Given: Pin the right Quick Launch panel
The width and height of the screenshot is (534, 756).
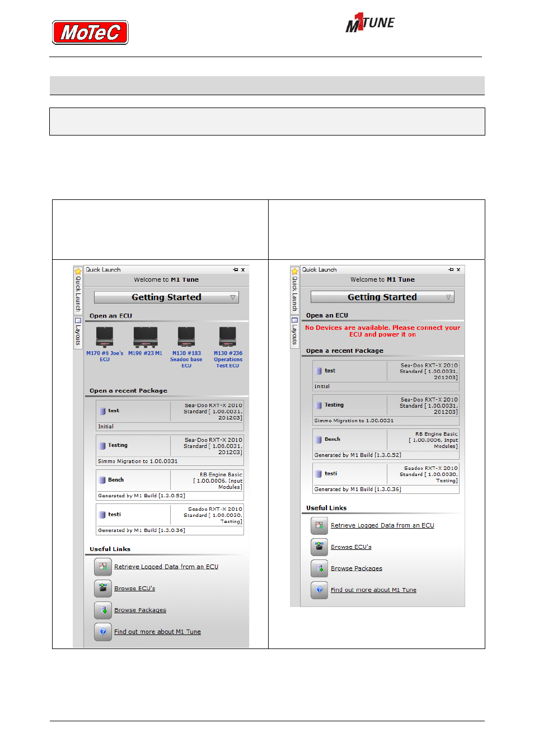Looking at the screenshot, I should (451, 270).
